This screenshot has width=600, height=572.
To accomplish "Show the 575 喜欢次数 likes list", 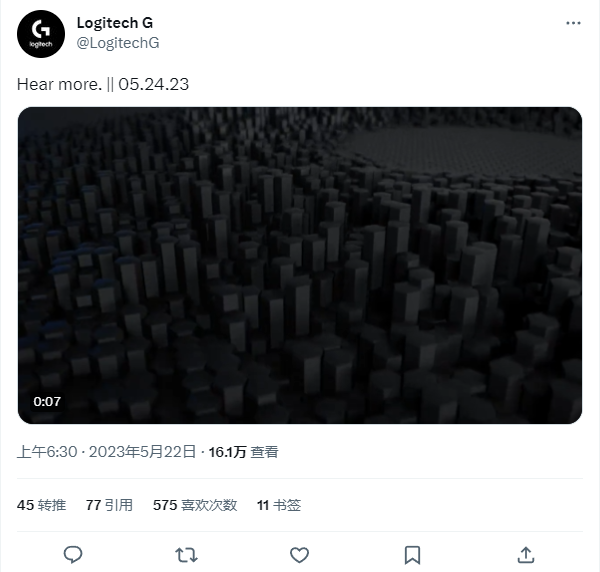I will tap(195, 505).
